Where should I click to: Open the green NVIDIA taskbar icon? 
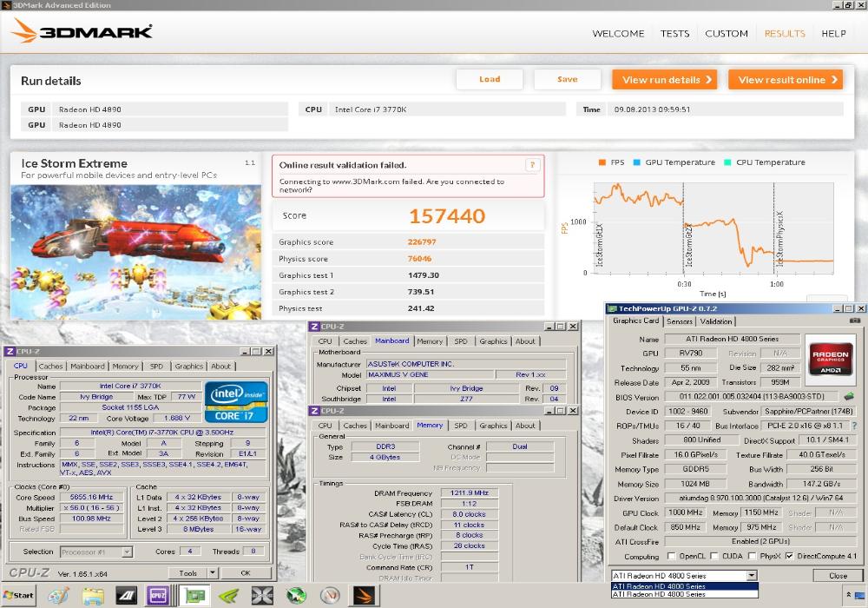point(228,596)
